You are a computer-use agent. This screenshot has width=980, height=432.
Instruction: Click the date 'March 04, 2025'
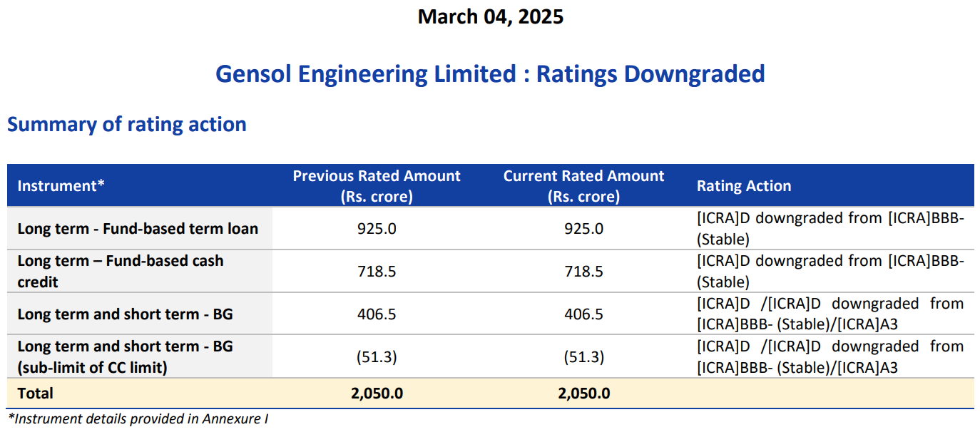click(x=491, y=16)
